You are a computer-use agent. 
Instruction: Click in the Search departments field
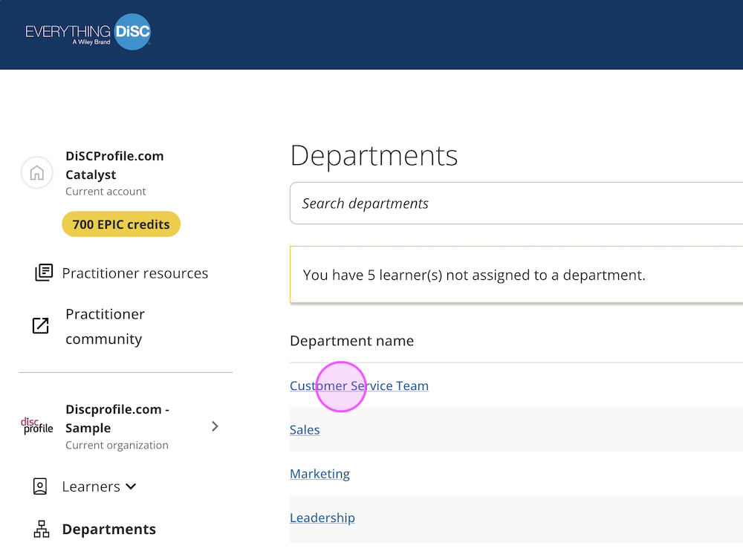(x=516, y=204)
